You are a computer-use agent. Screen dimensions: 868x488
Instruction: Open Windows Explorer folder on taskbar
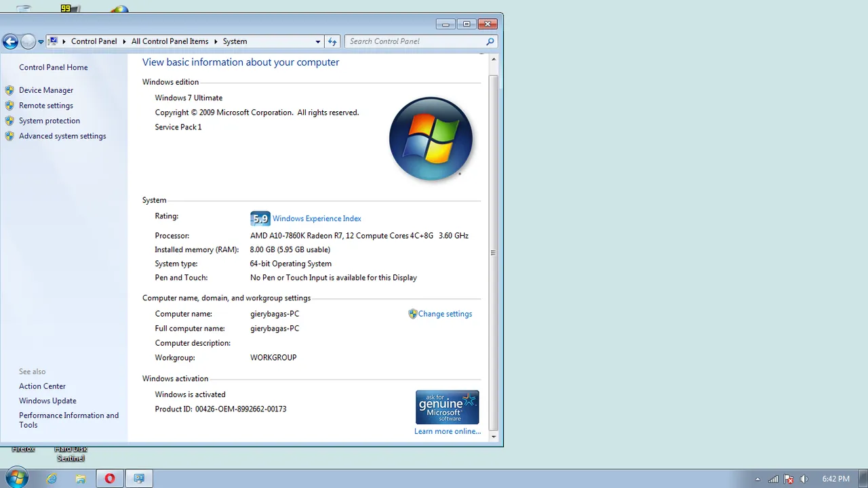[81, 479]
